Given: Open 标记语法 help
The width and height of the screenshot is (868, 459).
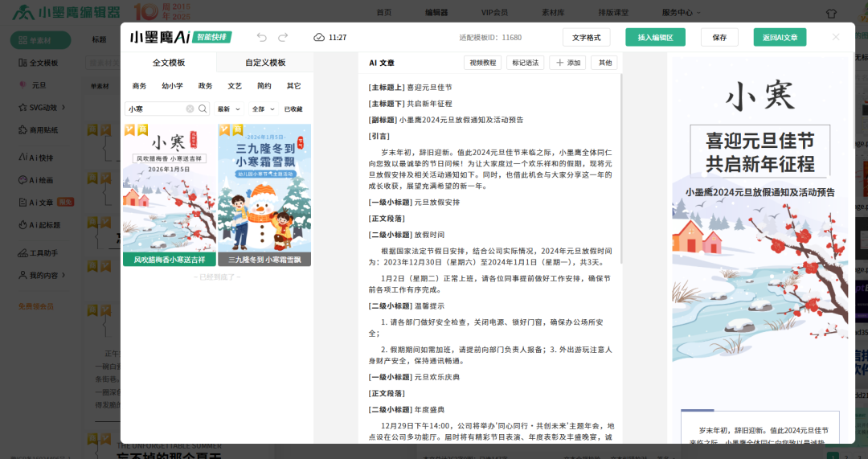Looking at the screenshot, I should pos(526,63).
